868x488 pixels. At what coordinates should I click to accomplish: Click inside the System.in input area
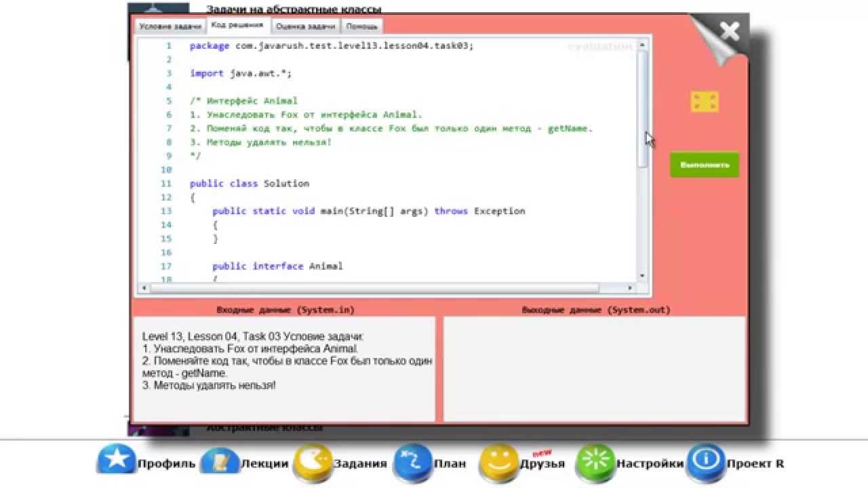pos(284,369)
